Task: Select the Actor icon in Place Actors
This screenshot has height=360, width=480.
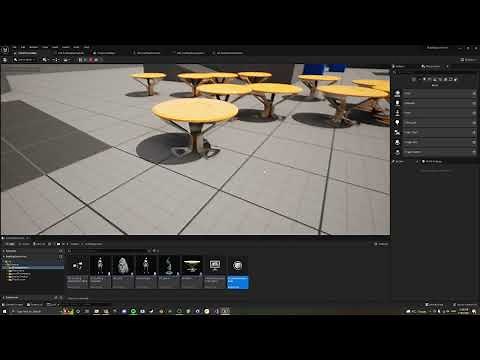Action: pyautogui.click(x=397, y=93)
